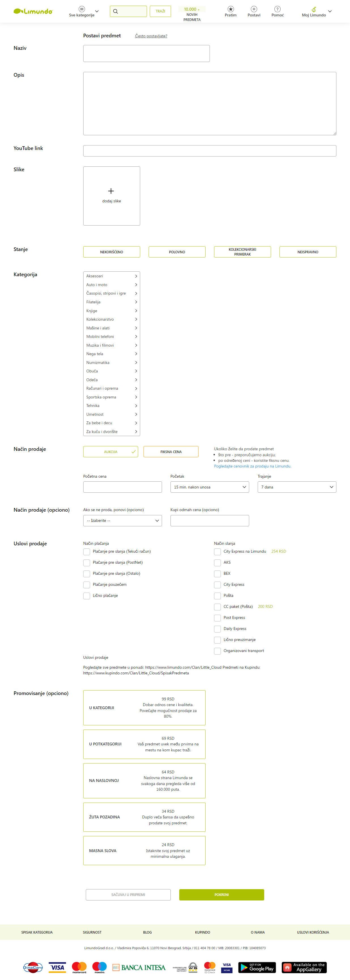Click the dodaj slike plus icon
The height and width of the screenshot is (980, 350).
pyautogui.click(x=111, y=191)
